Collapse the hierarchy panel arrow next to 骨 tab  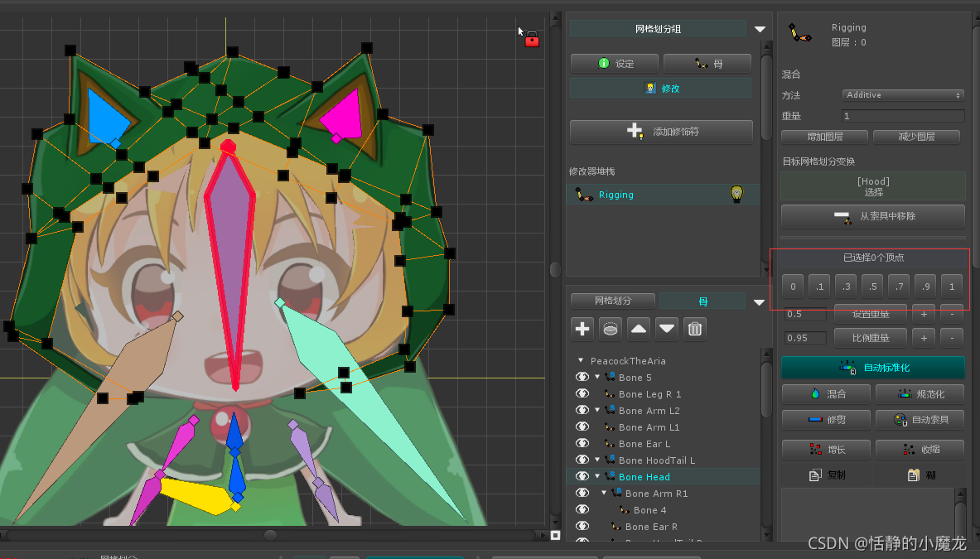coord(760,302)
